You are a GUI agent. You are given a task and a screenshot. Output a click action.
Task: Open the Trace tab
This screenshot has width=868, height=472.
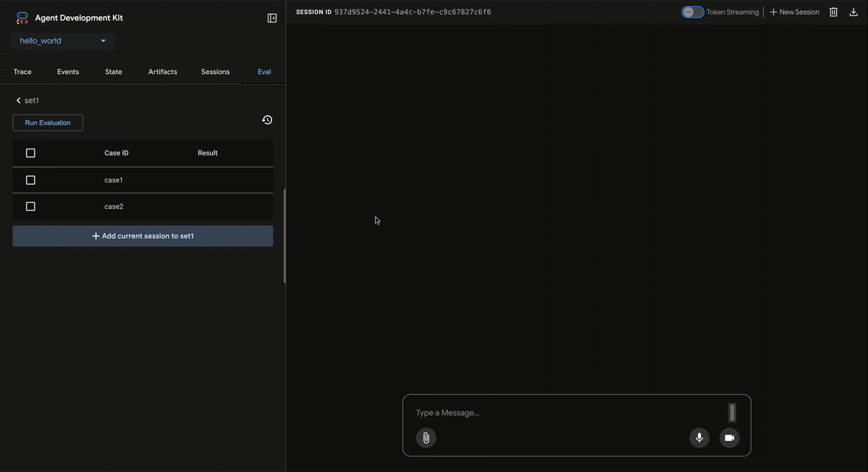point(22,71)
